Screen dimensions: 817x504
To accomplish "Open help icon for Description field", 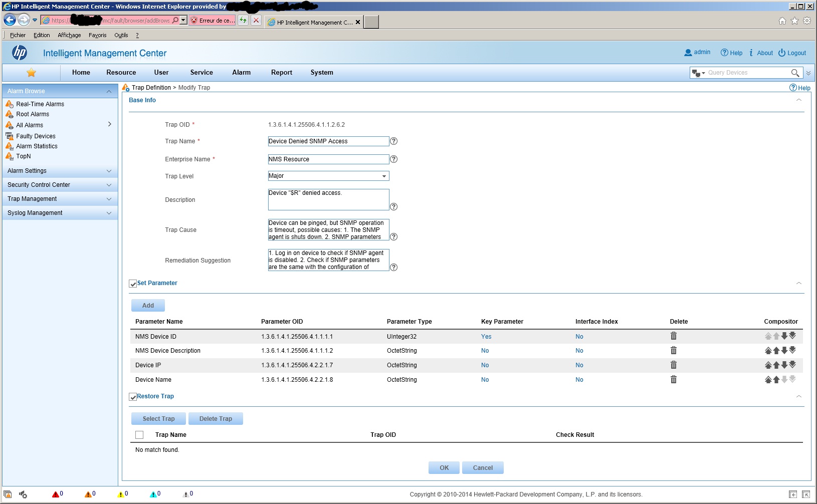I will [394, 207].
